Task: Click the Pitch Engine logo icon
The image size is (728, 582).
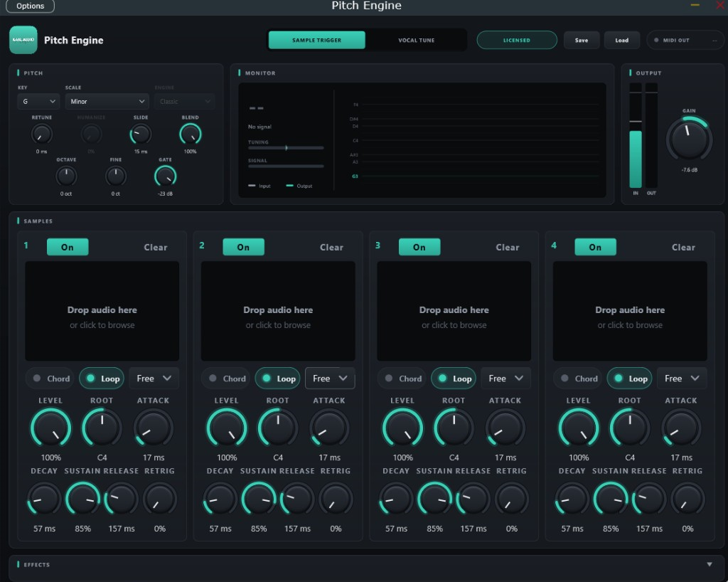Action: tap(23, 40)
